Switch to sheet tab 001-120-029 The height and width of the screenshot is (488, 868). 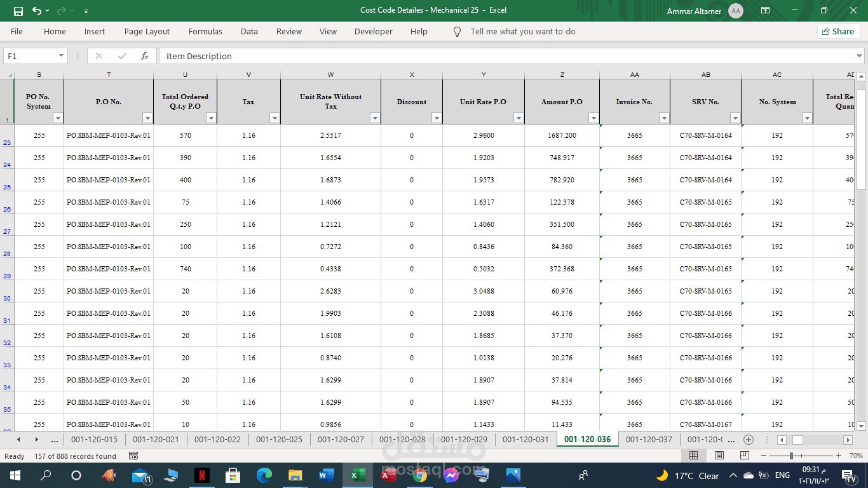click(464, 439)
